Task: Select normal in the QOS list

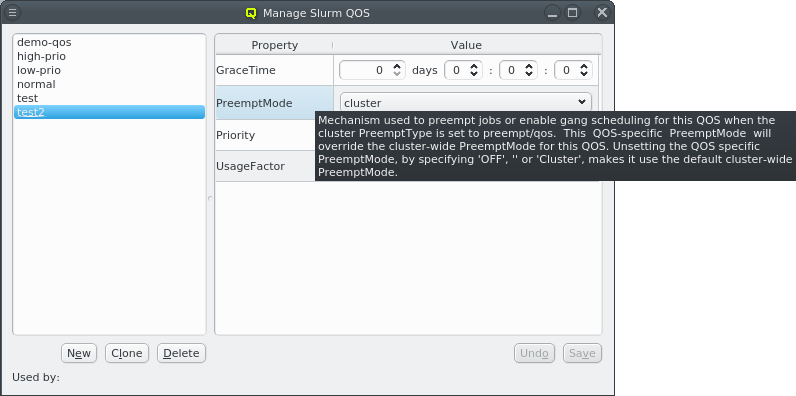Action: click(x=109, y=84)
